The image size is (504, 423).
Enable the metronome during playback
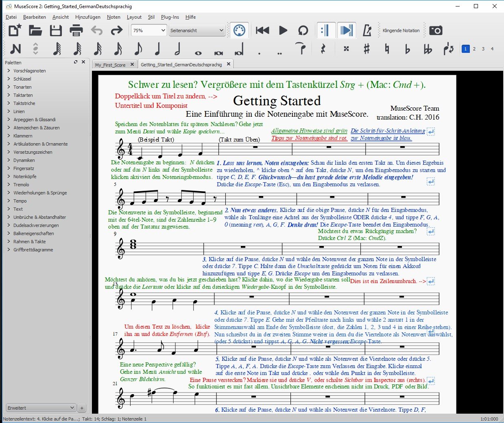pyautogui.click(x=367, y=30)
